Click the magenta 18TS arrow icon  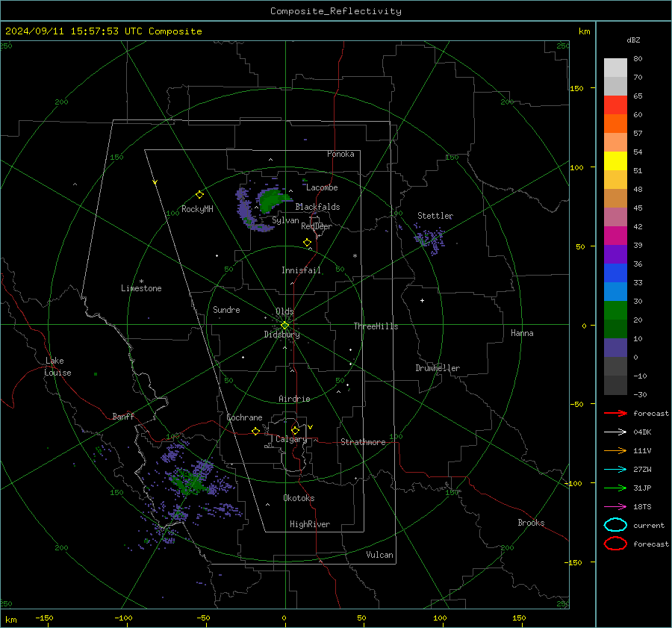(x=615, y=507)
